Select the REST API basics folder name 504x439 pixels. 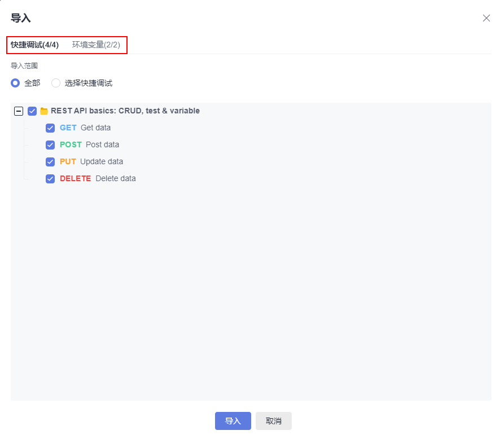tap(125, 111)
